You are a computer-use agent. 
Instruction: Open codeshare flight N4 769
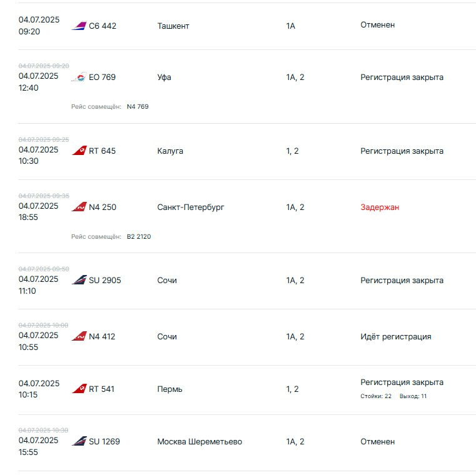(x=138, y=106)
